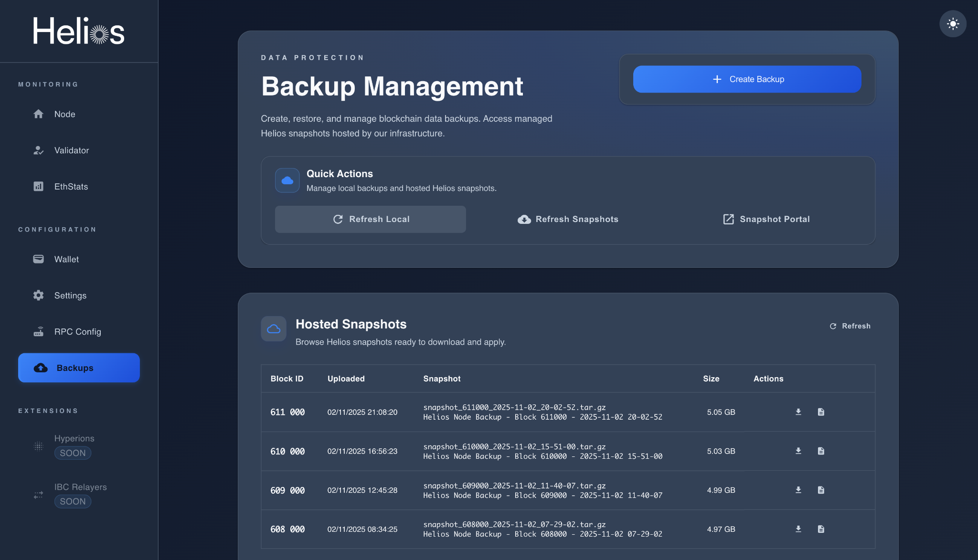Download the block 611000 snapshot

[798, 412]
